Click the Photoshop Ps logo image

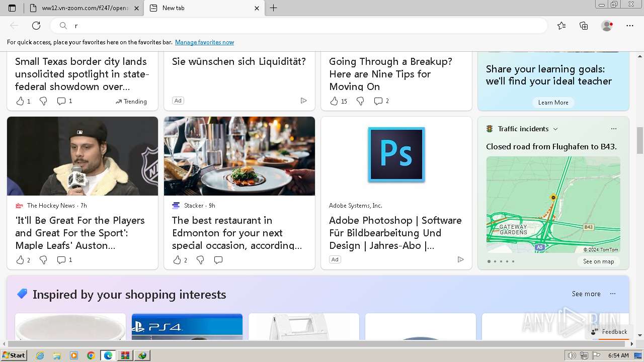(396, 154)
